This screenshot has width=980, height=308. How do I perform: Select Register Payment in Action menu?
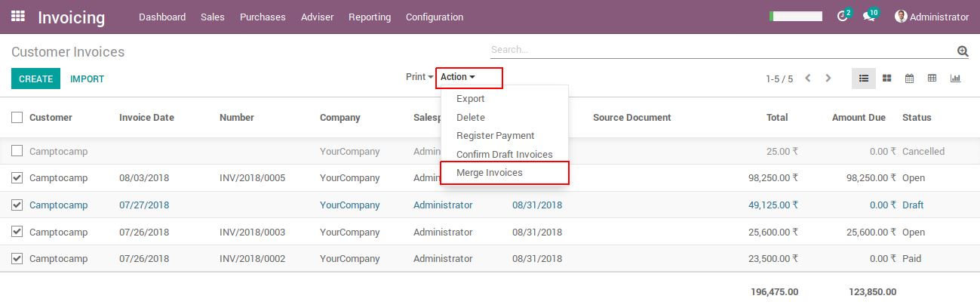pos(495,136)
